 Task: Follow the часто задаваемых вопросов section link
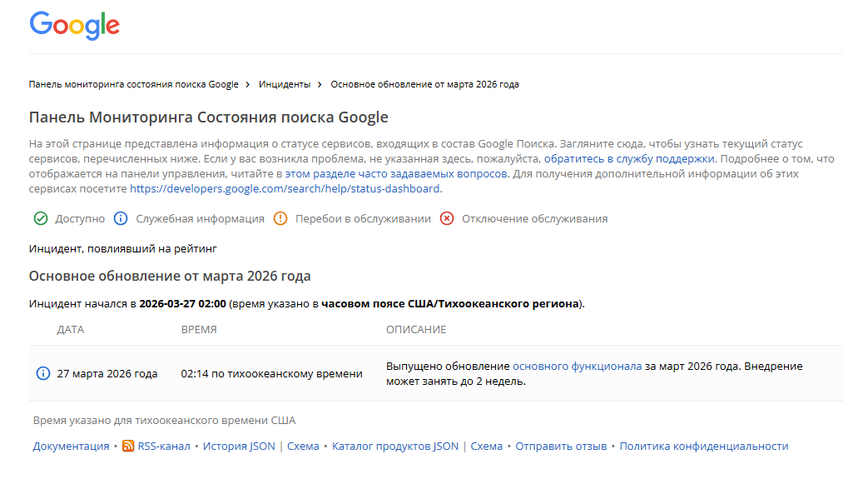(396, 174)
